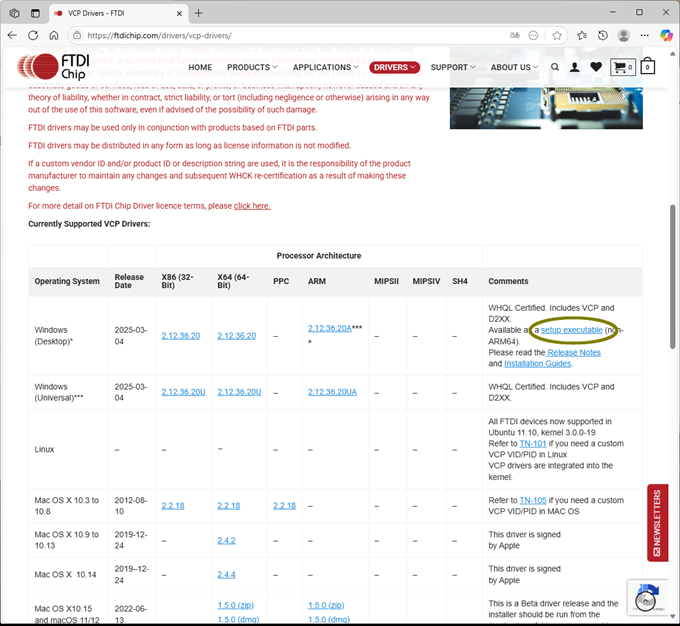Viewport: 680px width, 626px height.
Task: Select 'Currently Supported VCP Drivers:' heading
Action: click(89, 224)
